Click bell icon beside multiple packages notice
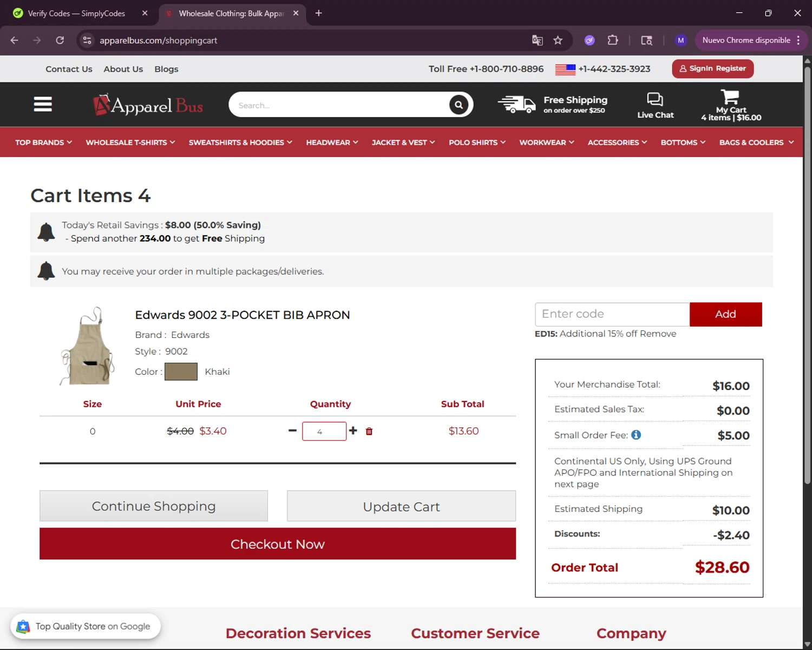Viewport: 812px width, 650px height. point(46,270)
